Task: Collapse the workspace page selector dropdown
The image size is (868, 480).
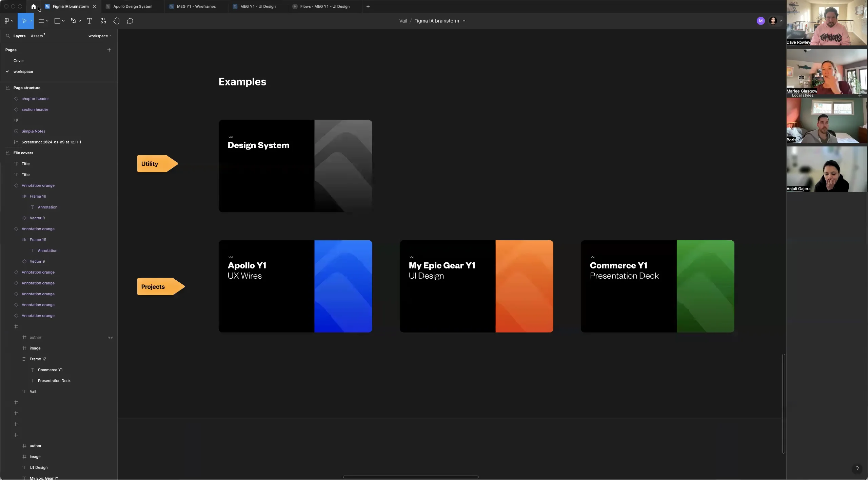Action: 111,36
